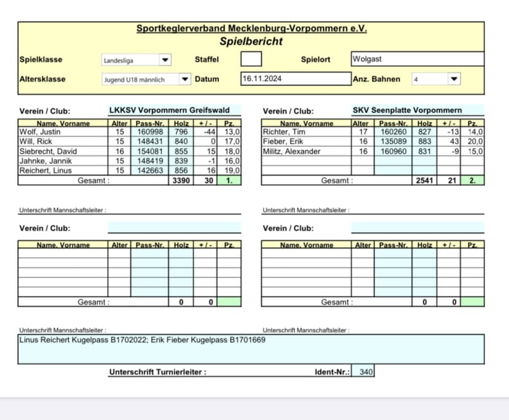Select Holz score 855 for Siebrecht, David
Viewport: 509px width, 420px height.
pyautogui.click(x=181, y=151)
